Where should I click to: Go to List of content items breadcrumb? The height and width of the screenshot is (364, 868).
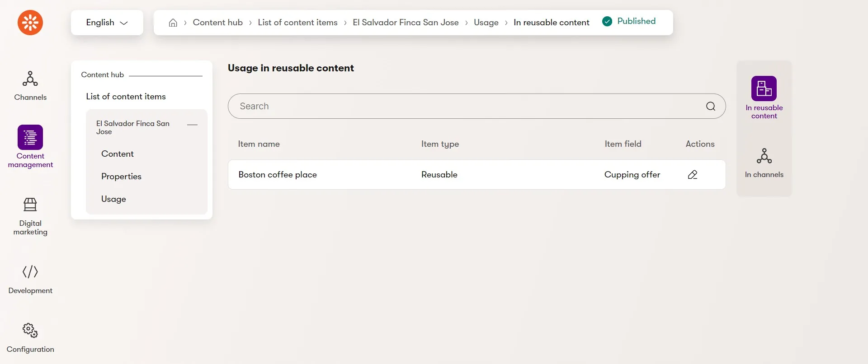(x=297, y=23)
